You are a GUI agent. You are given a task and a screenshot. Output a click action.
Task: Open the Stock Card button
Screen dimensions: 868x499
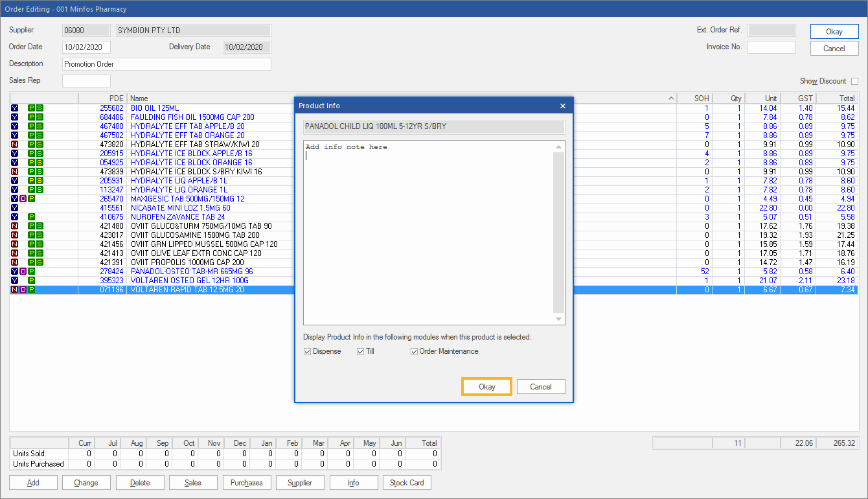[x=407, y=483]
